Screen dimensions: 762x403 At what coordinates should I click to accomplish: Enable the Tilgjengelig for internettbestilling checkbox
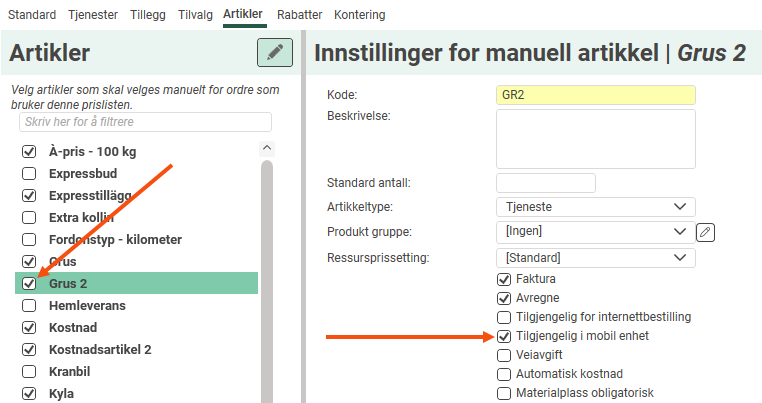[504, 317]
